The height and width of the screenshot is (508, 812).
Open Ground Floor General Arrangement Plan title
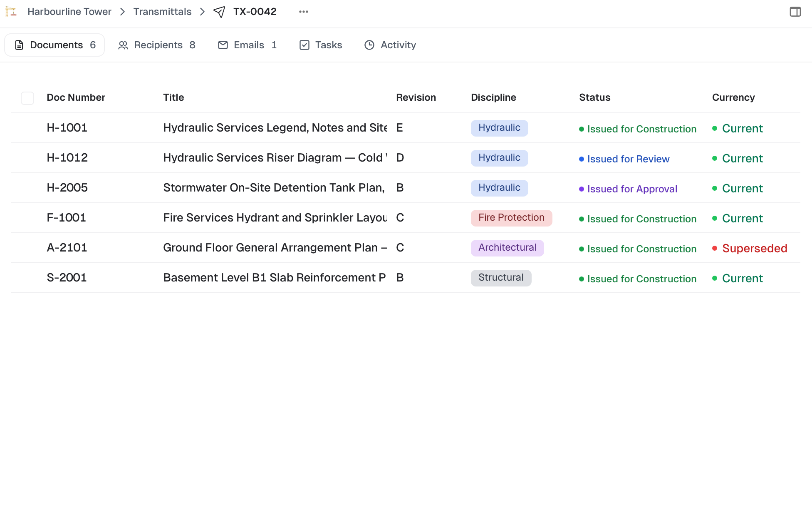click(x=275, y=248)
